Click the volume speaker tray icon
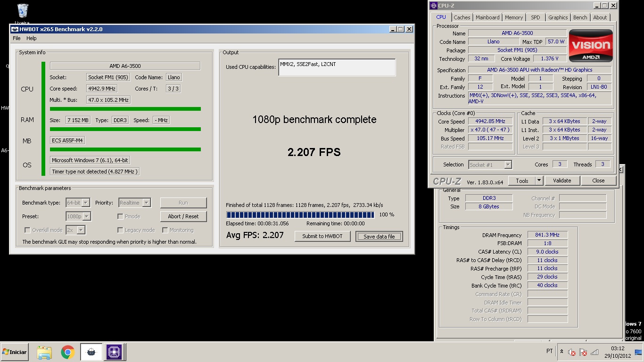Viewport: 644px width, 362px height. coord(572,352)
